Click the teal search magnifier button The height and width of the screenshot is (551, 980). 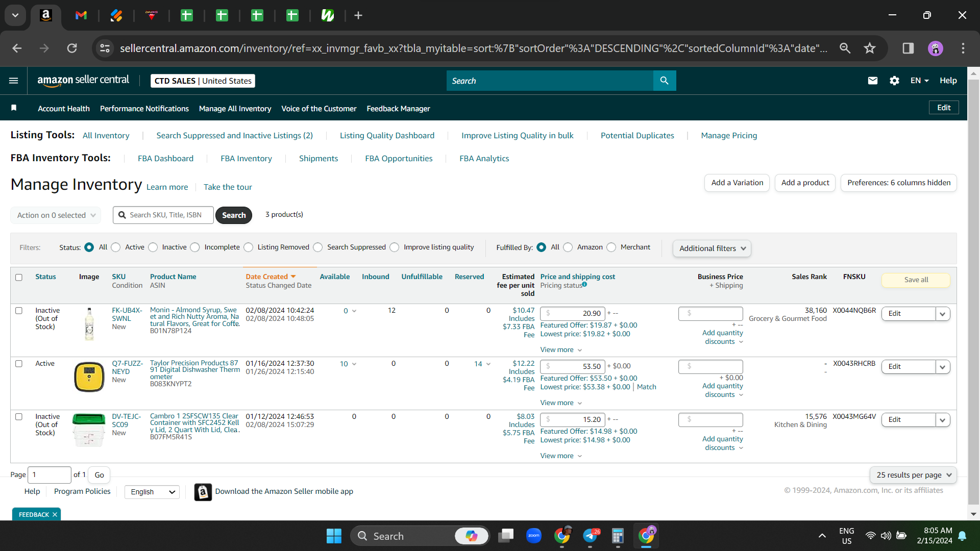tap(665, 81)
